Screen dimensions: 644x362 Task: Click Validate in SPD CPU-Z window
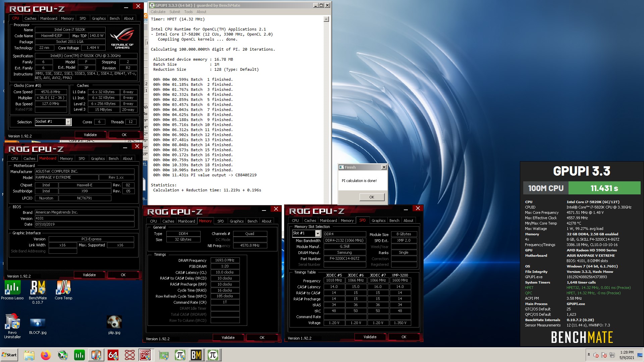click(x=370, y=337)
